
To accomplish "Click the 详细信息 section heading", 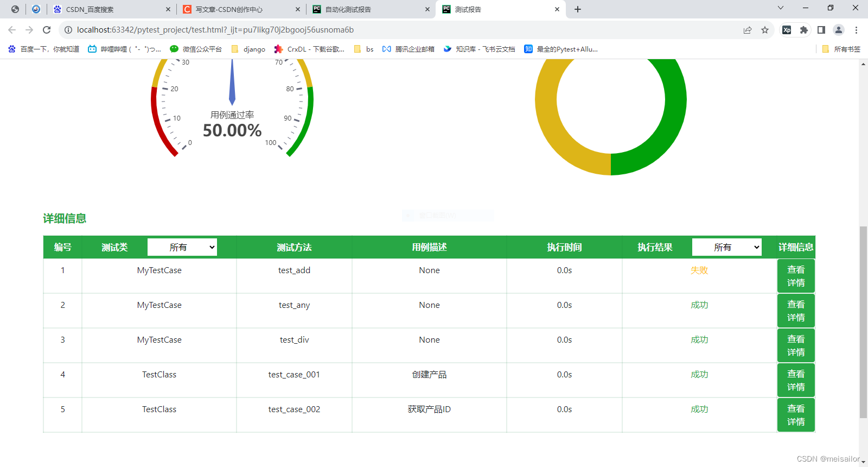I will [65, 218].
